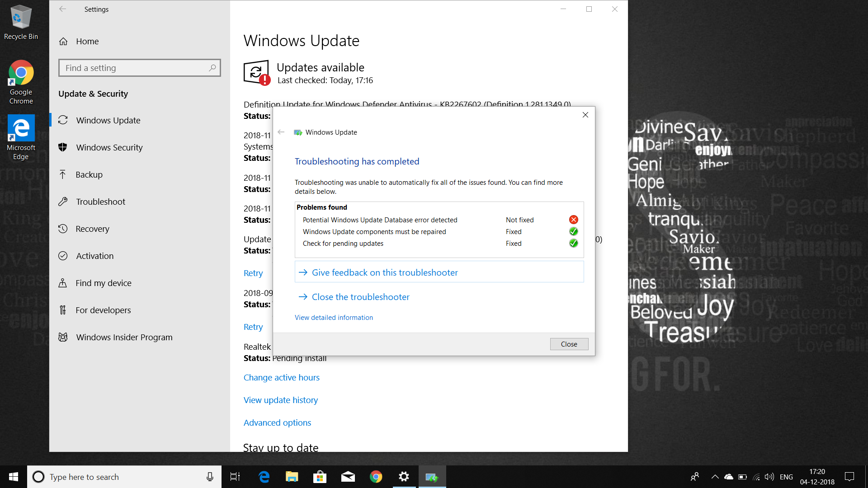Open View detailed information link

(x=334, y=318)
